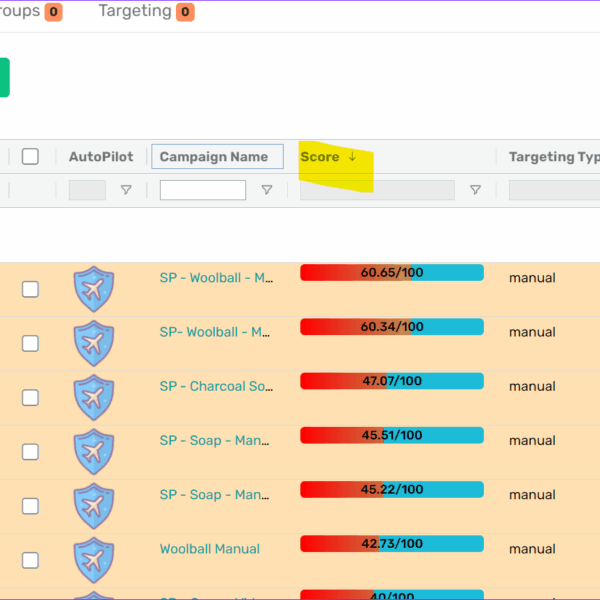Open SP - Soap campaign with 45.22 score
This screenshot has height=600, width=600.
click(214, 495)
